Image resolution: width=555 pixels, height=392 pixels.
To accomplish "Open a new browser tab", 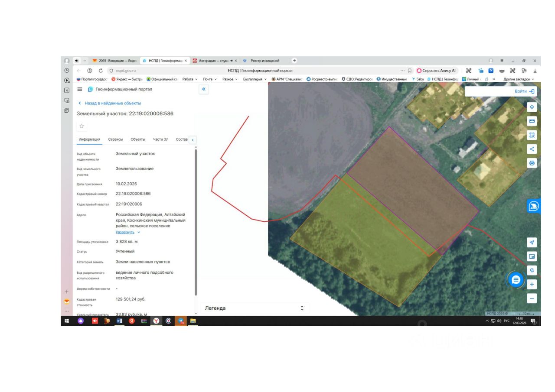I will point(294,61).
